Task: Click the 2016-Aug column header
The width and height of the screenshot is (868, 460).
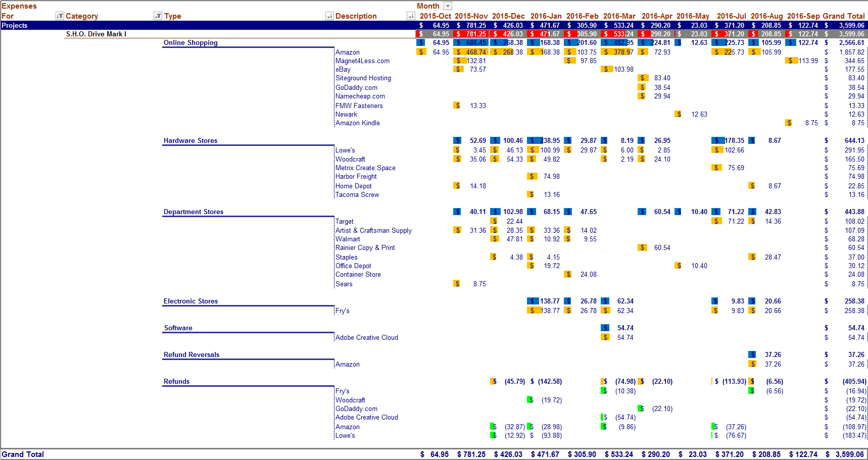Action: click(x=766, y=16)
